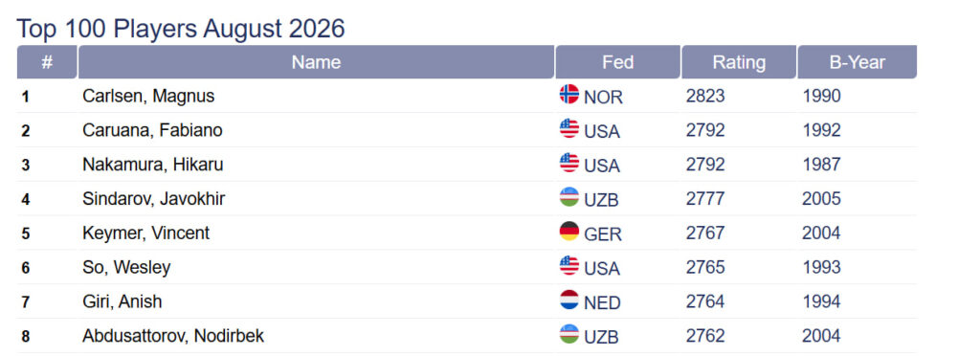This screenshot has width=980, height=356.
Task: Click Uzbekistan flag in Abdusattorov row
Action: click(568, 334)
